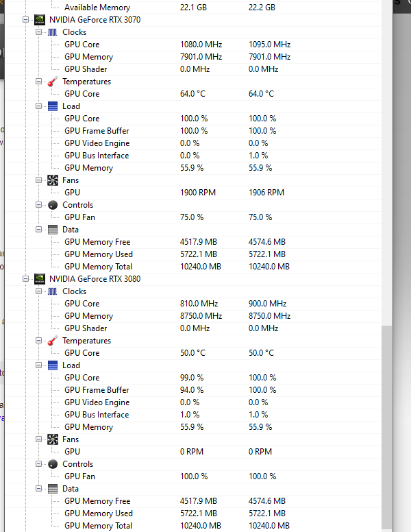This screenshot has height=532, width=411.
Task: Select the Available Memory row
Action: point(193,8)
